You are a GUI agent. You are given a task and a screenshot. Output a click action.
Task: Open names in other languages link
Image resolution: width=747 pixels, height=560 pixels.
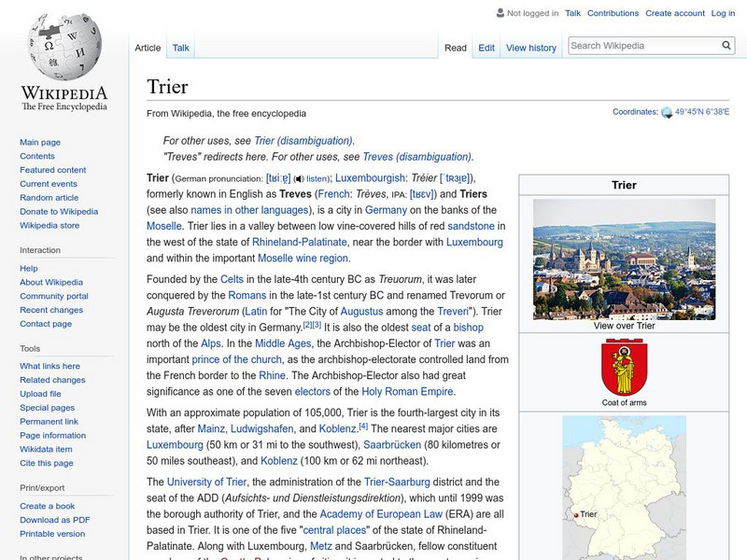click(249, 210)
